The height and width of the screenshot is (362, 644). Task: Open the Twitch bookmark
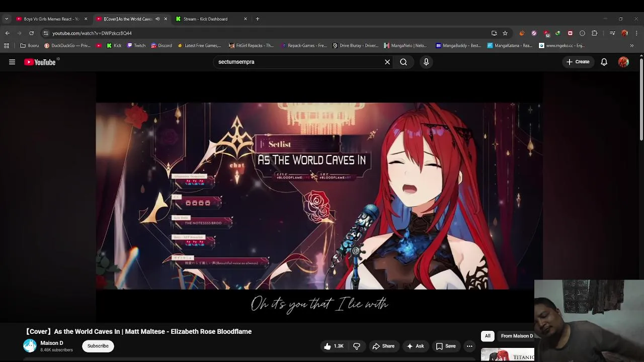pos(136,45)
